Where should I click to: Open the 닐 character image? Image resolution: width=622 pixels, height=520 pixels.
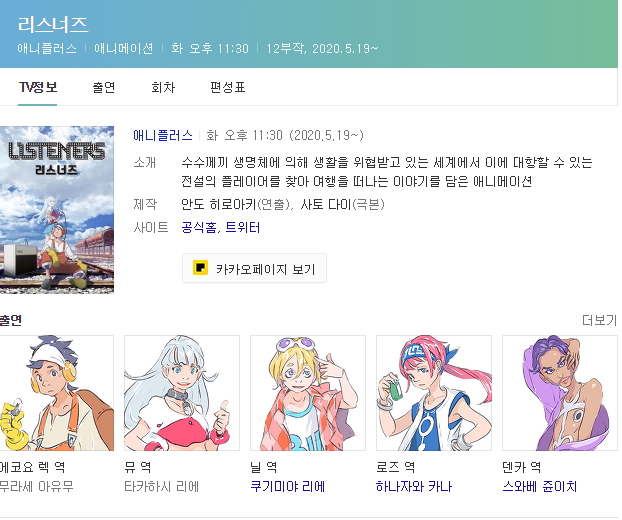308,393
